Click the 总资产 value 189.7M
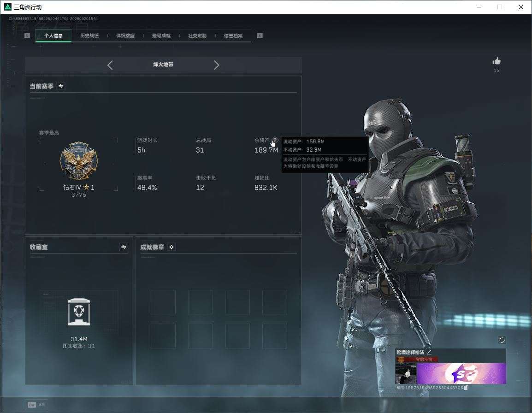This screenshot has width=532, height=413. (266, 150)
